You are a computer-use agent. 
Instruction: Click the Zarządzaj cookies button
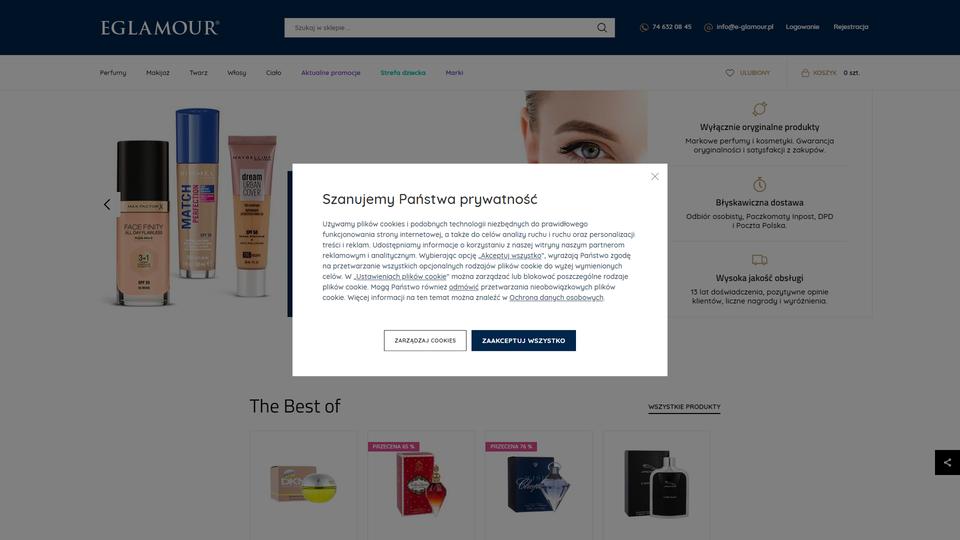pyautogui.click(x=425, y=340)
